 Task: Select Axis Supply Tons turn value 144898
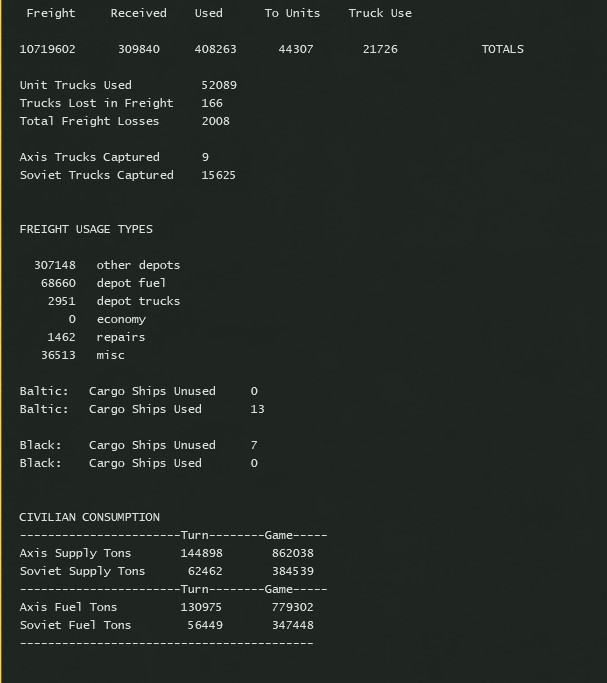click(202, 553)
